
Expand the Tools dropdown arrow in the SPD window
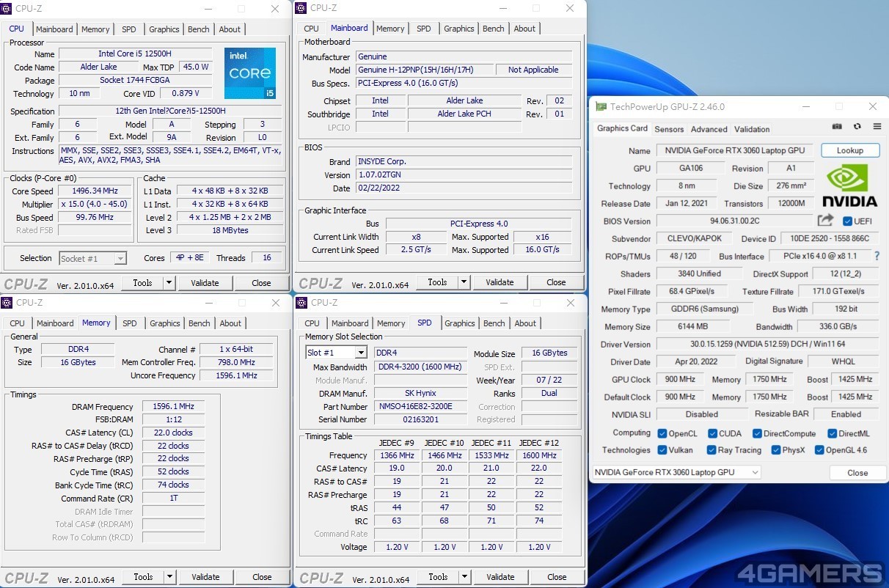click(x=464, y=577)
